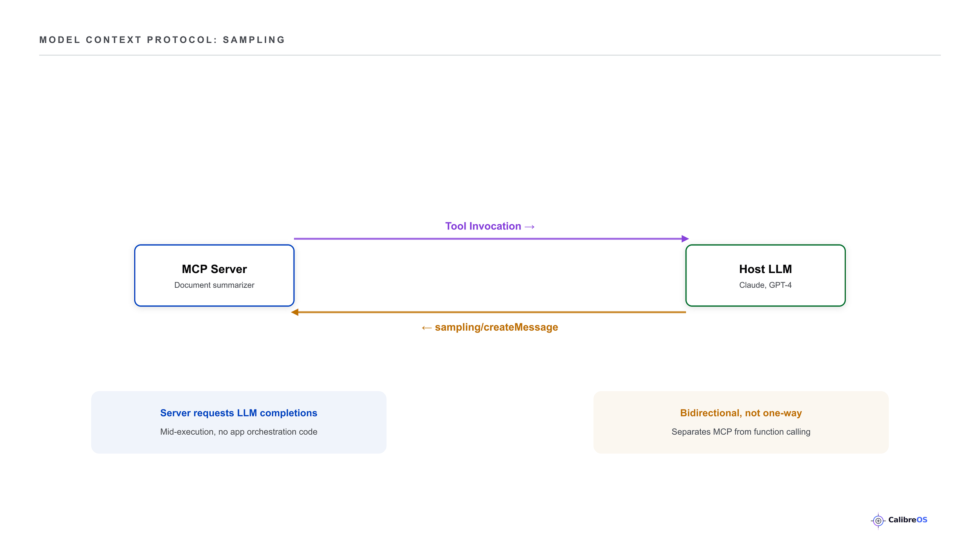Click the Separates MCP from function calling text
The width and height of the screenshot is (980, 551).
click(741, 432)
